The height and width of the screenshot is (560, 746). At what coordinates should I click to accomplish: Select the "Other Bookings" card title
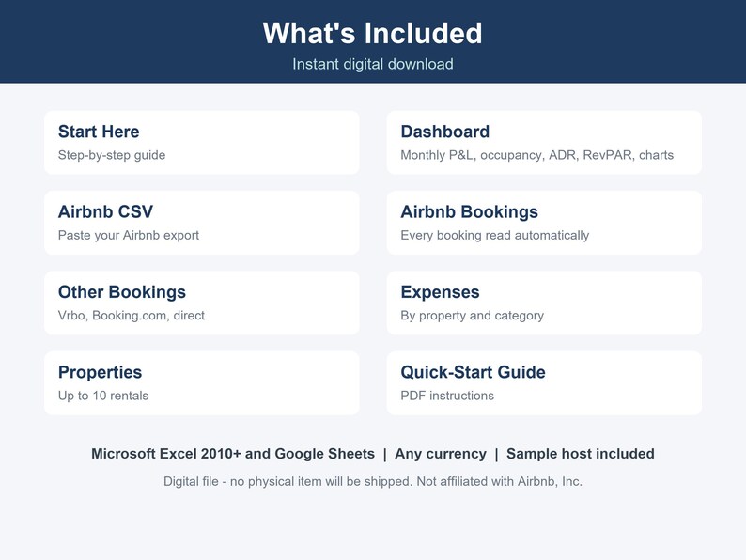[x=122, y=291]
